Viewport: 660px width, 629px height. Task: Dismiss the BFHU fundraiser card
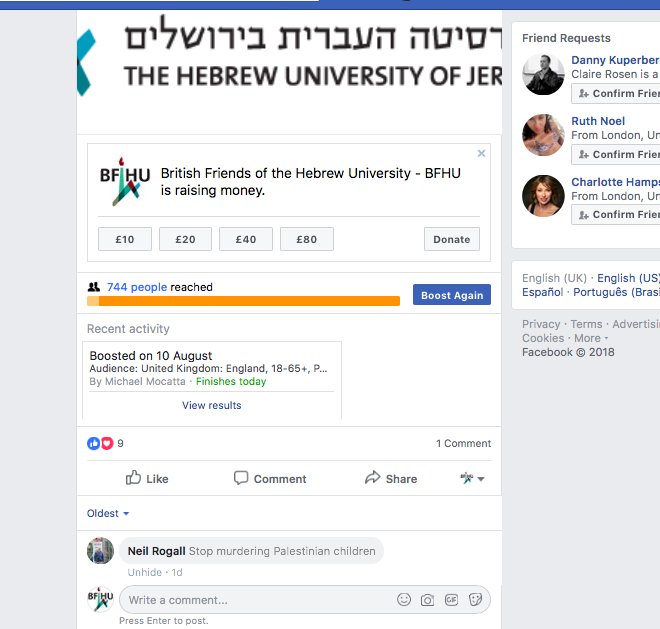pos(481,153)
